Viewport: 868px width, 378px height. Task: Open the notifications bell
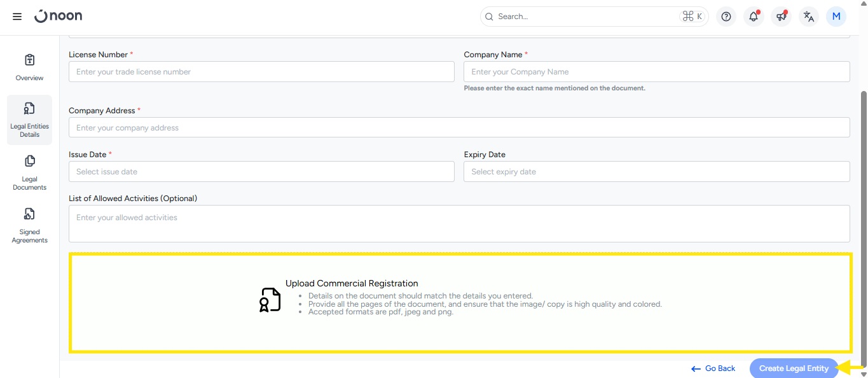point(754,17)
